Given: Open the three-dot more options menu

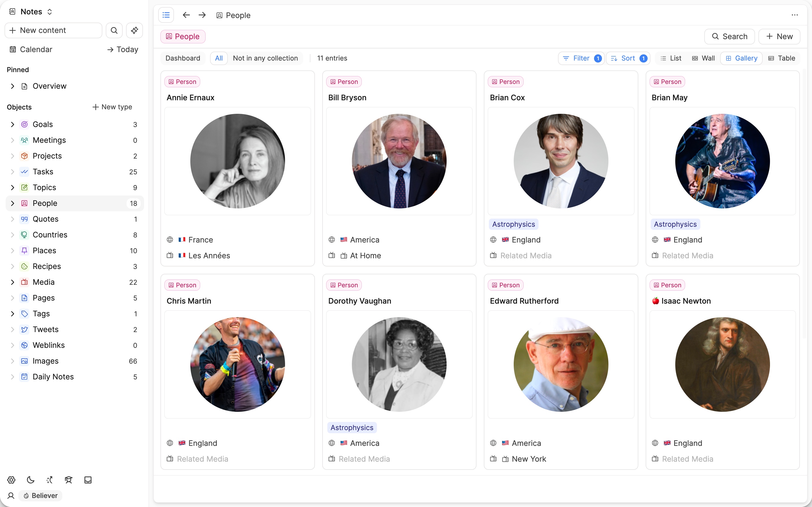Looking at the screenshot, I should tap(795, 15).
